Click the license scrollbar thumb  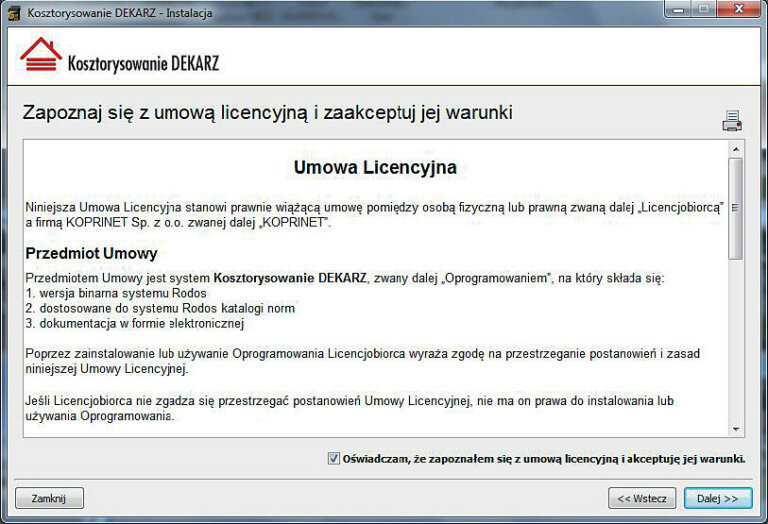(x=736, y=208)
